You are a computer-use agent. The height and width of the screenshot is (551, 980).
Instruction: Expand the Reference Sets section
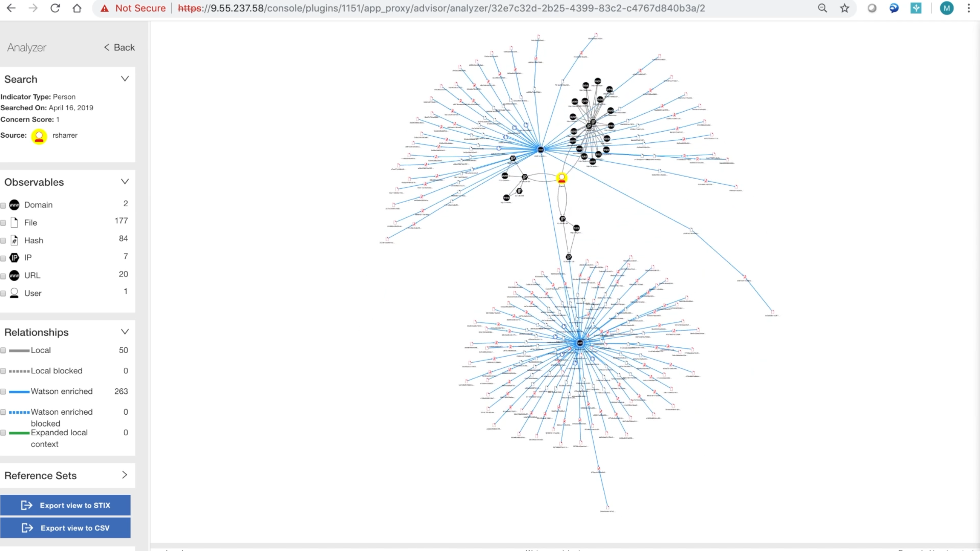pyautogui.click(x=125, y=475)
